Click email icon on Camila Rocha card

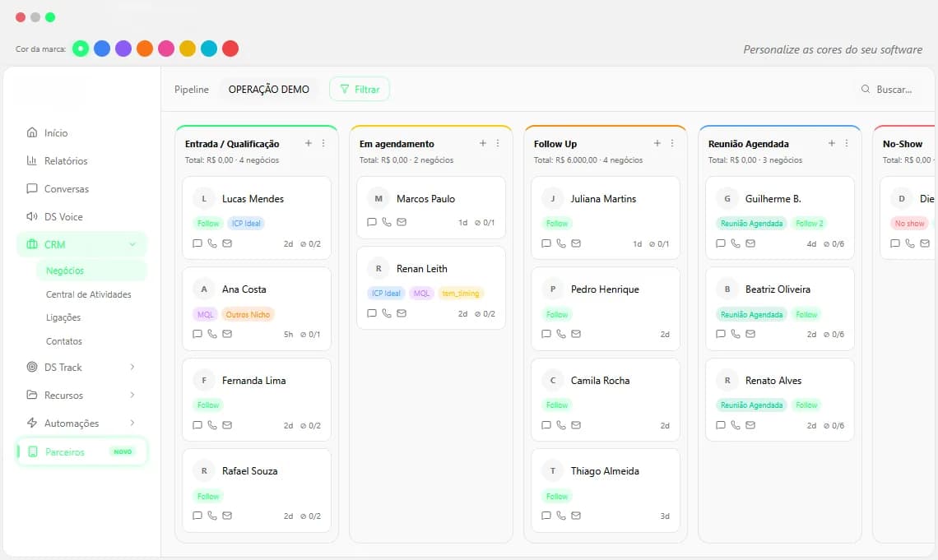point(576,425)
